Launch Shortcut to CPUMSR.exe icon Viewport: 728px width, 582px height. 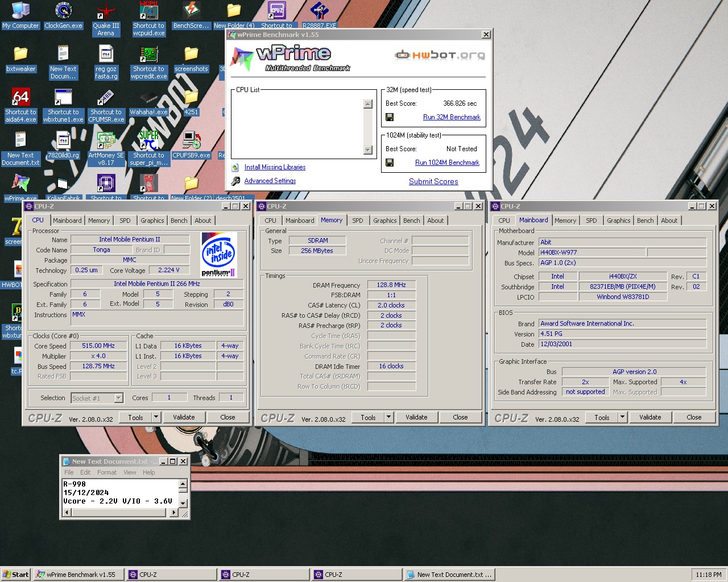coord(106,106)
